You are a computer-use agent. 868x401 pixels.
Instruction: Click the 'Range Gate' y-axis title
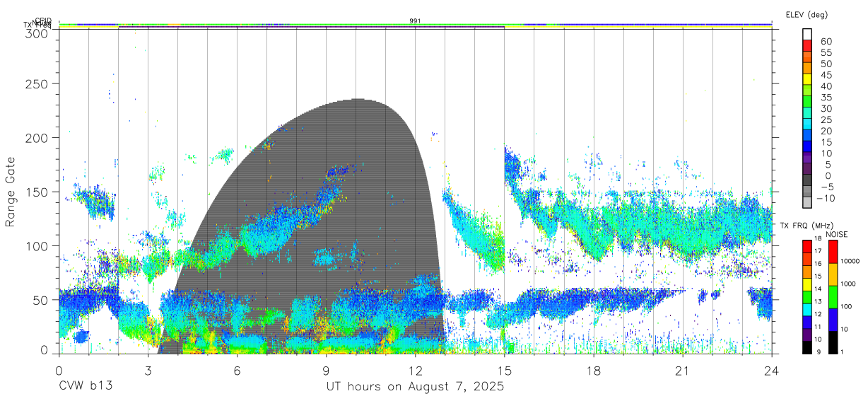point(11,192)
